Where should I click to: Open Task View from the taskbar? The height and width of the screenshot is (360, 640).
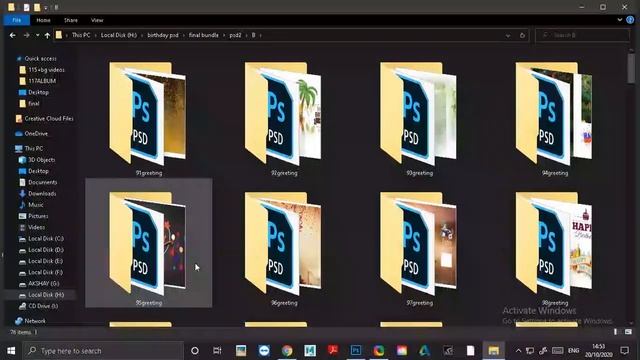click(x=217, y=351)
